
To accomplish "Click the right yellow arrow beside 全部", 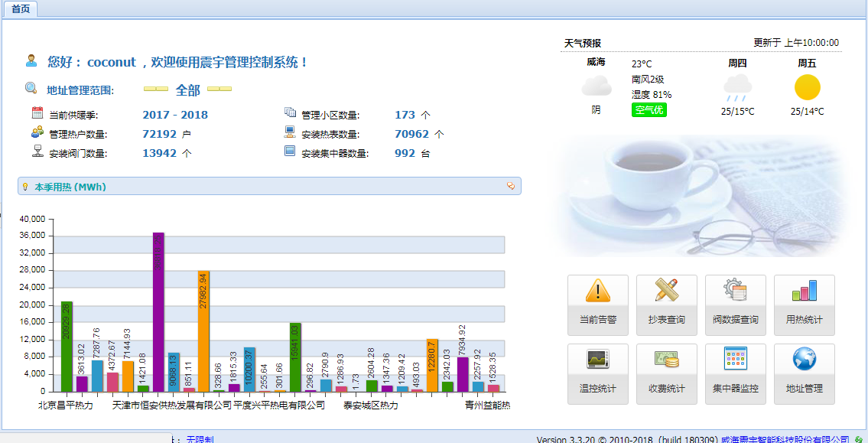I will [x=220, y=87].
